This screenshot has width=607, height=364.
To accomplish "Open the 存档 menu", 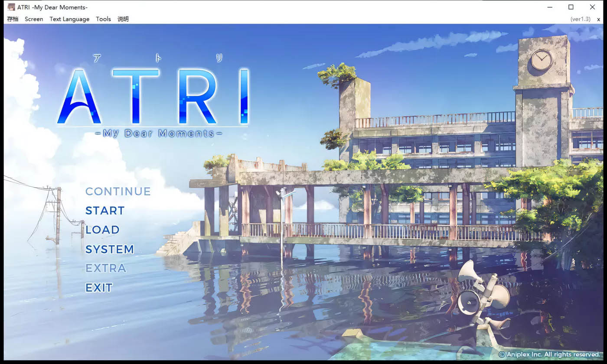I will (13, 19).
